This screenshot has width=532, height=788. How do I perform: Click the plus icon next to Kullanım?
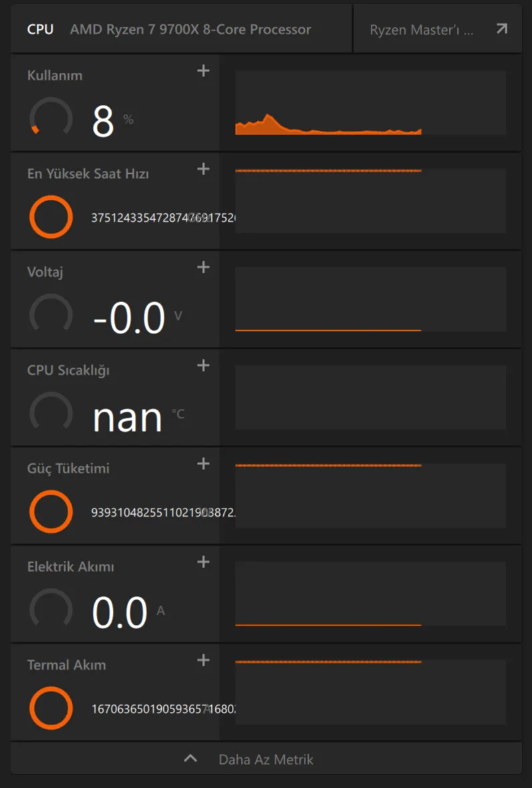tap(204, 71)
